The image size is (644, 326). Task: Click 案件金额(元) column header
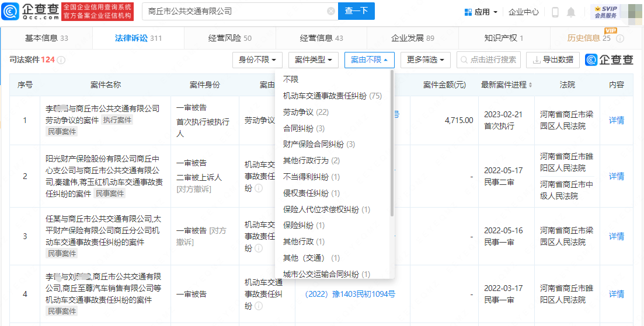[x=444, y=85]
